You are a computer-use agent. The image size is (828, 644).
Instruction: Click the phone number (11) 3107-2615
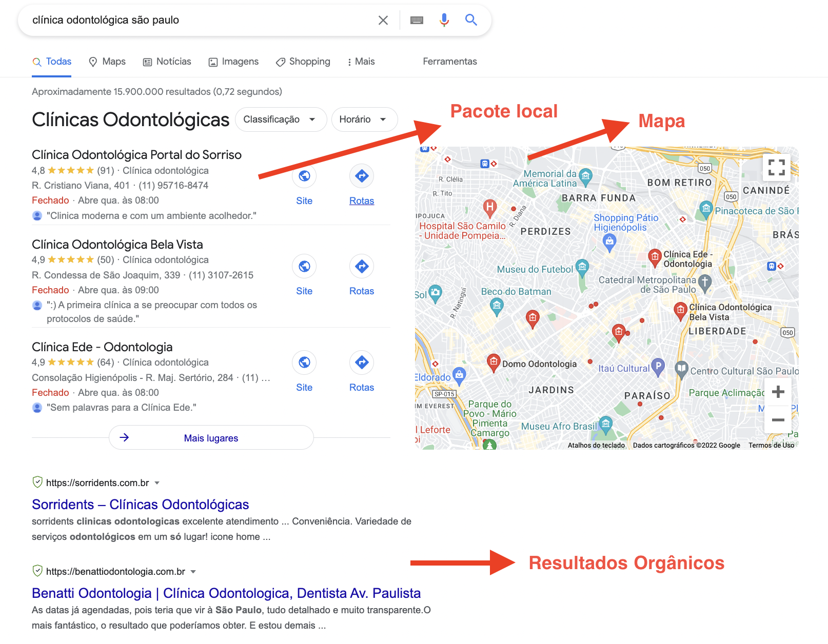[x=221, y=275]
